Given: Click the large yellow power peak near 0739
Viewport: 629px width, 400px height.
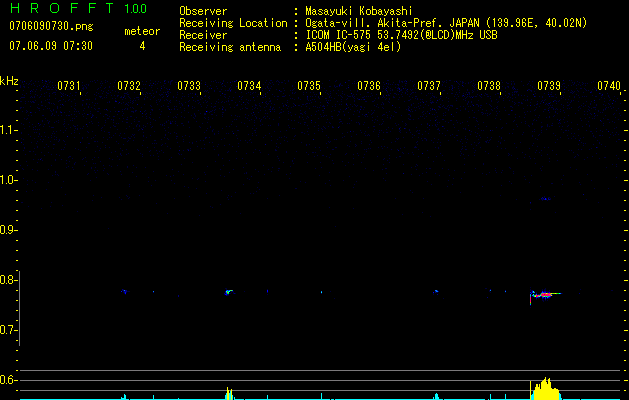Looking at the screenshot, I should [x=546, y=389].
